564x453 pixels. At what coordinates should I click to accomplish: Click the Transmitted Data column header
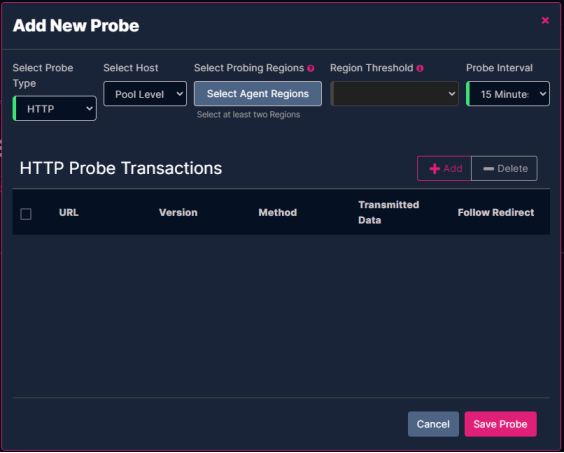[389, 212]
